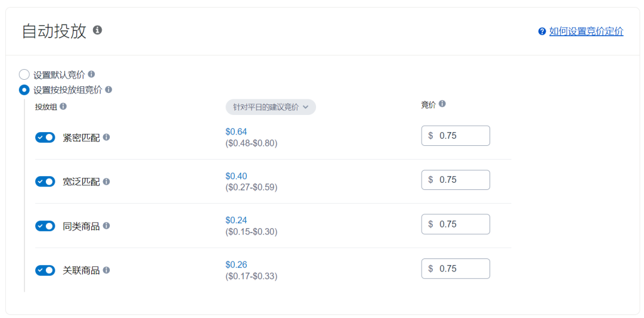644x318 pixels.
Task: Click the 宽泛匹配 bid input field
Action: tap(456, 180)
